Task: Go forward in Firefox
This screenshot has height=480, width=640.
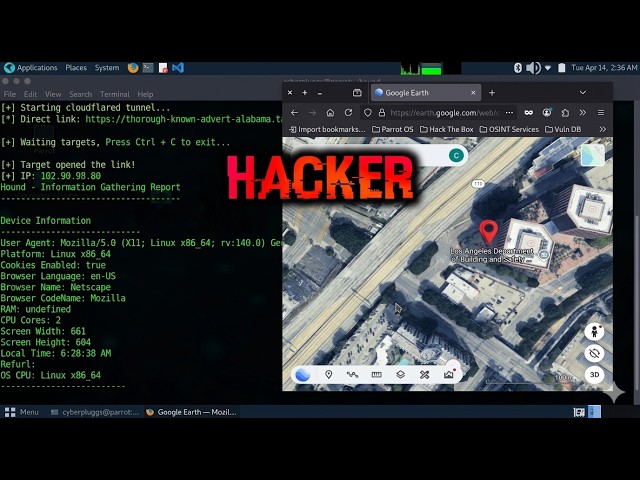Action: pos(312,113)
